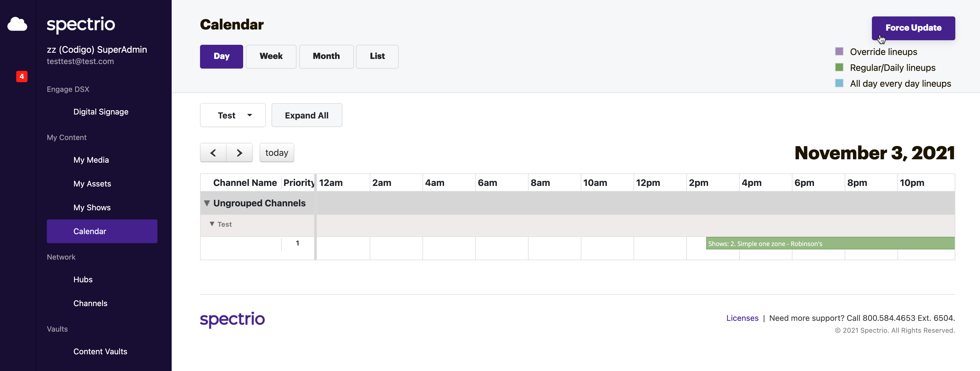Viewport: 980px width, 371px height.
Task: Click Expand All button
Action: coord(307,115)
